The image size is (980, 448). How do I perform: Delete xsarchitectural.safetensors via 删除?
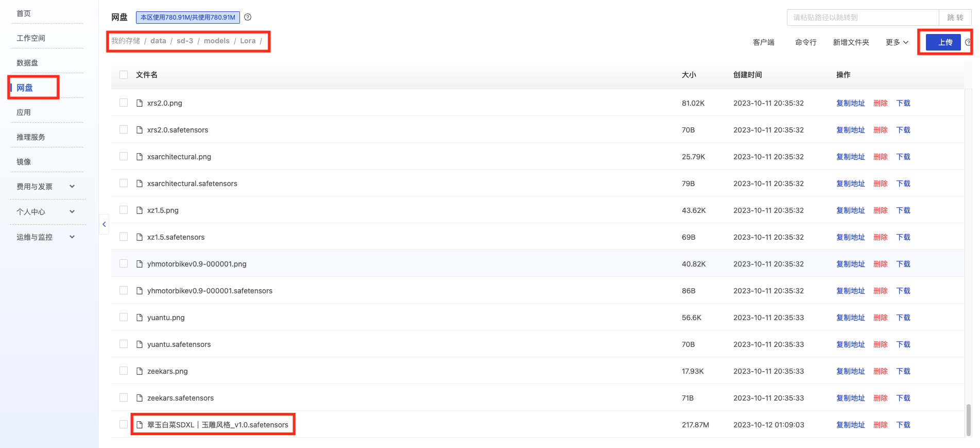point(881,184)
